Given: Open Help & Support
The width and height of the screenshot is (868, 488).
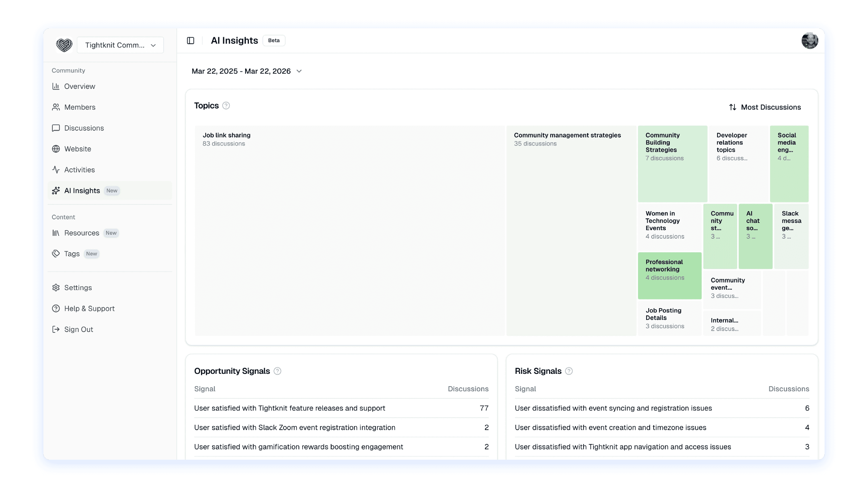Looking at the screenshot, I should click(89, 308).
